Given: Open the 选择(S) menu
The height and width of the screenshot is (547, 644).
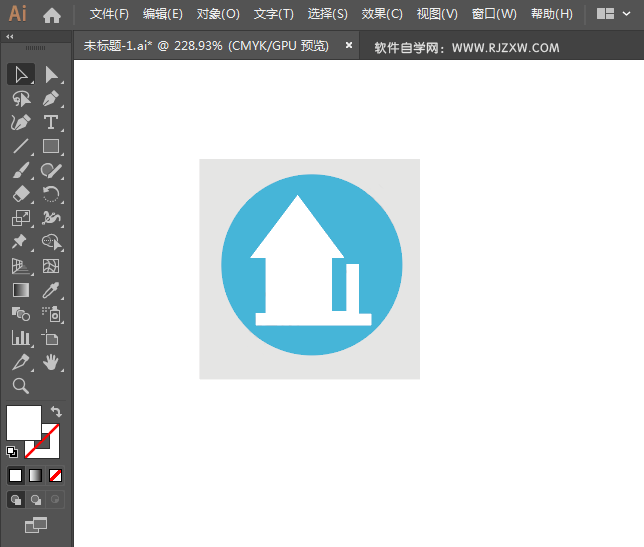Looking at the screenshot, I should (x=327, y=14).
